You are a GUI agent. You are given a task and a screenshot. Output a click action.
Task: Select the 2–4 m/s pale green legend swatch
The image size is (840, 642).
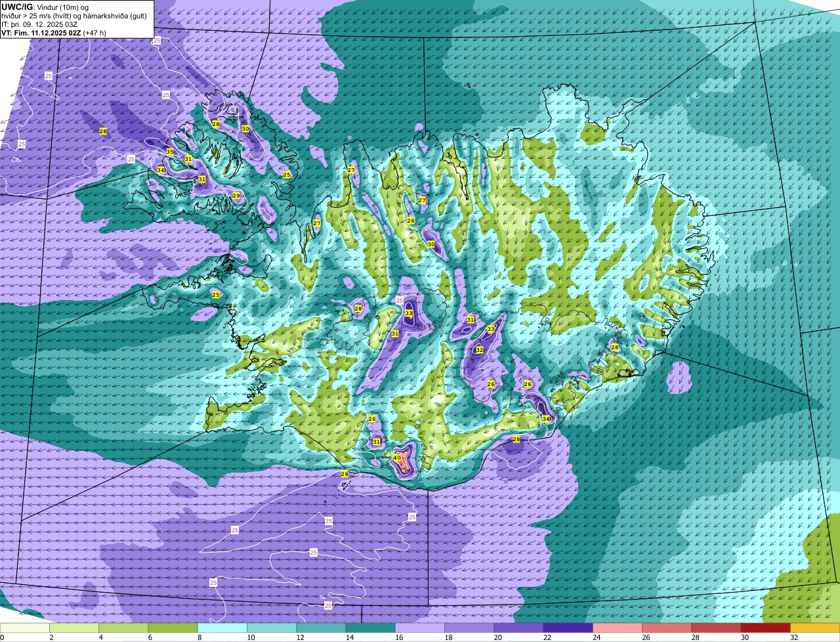tap(75, 628)
